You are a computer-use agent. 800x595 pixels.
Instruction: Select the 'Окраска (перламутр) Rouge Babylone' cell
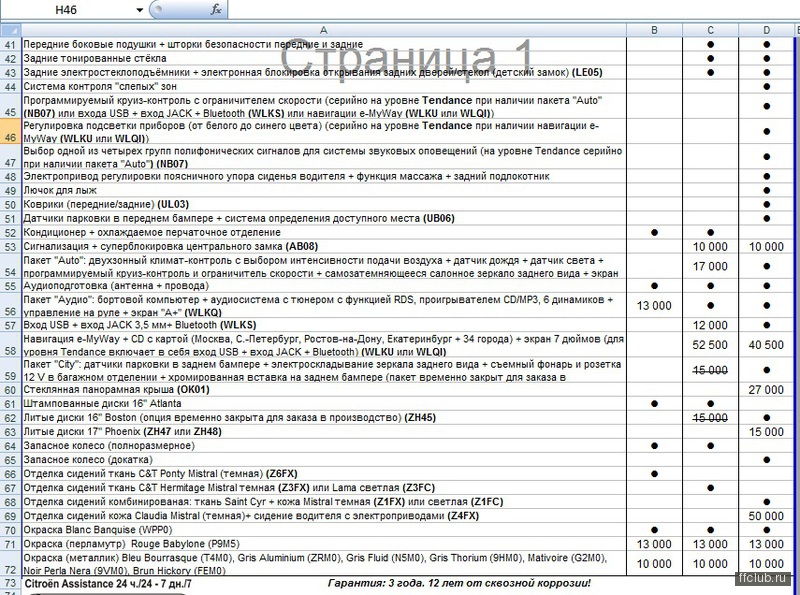tap(324, 544)
